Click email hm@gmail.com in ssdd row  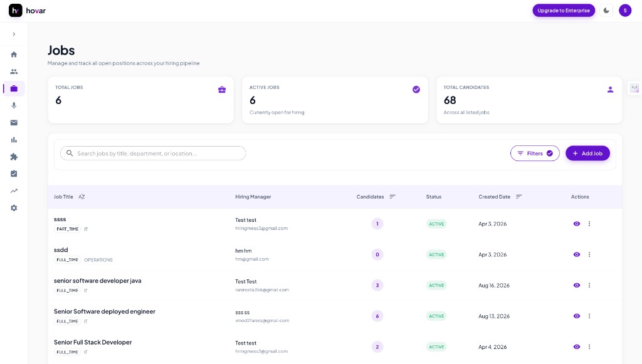click(252, 259)
